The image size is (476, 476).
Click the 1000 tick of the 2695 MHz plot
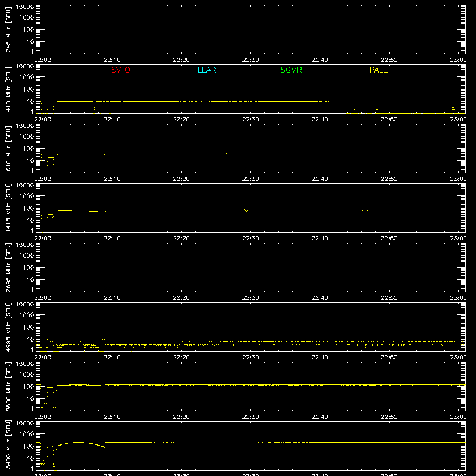click(x=27, y=255)
